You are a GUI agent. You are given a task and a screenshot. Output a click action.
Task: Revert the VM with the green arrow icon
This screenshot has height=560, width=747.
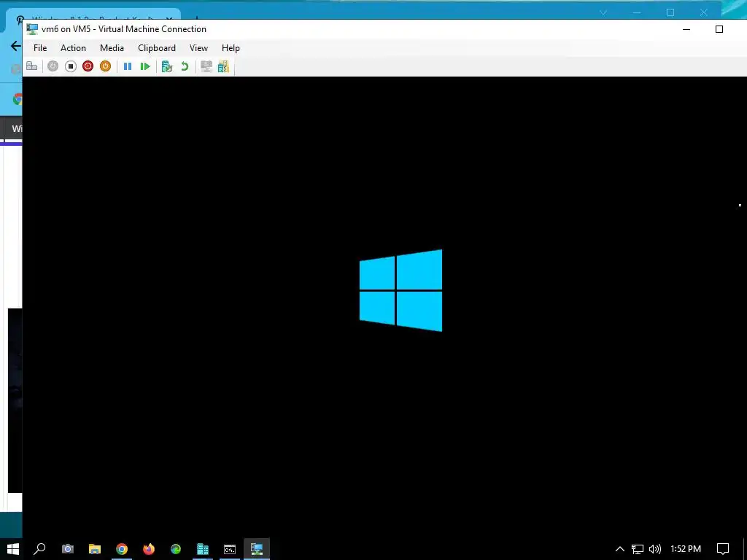click(185, 66)
